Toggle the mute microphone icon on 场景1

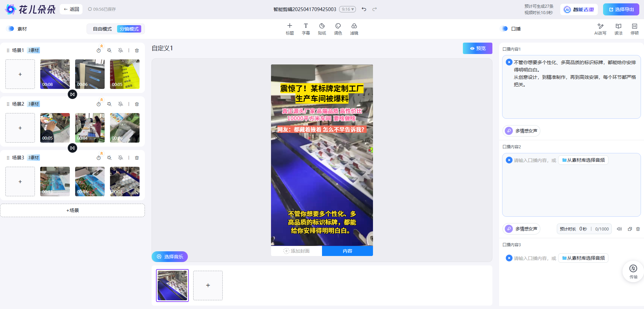(x=120, y=50)
